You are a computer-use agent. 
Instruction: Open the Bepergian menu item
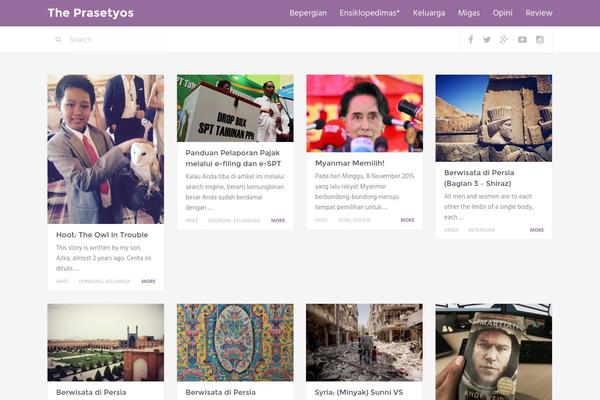coord(308,13)
